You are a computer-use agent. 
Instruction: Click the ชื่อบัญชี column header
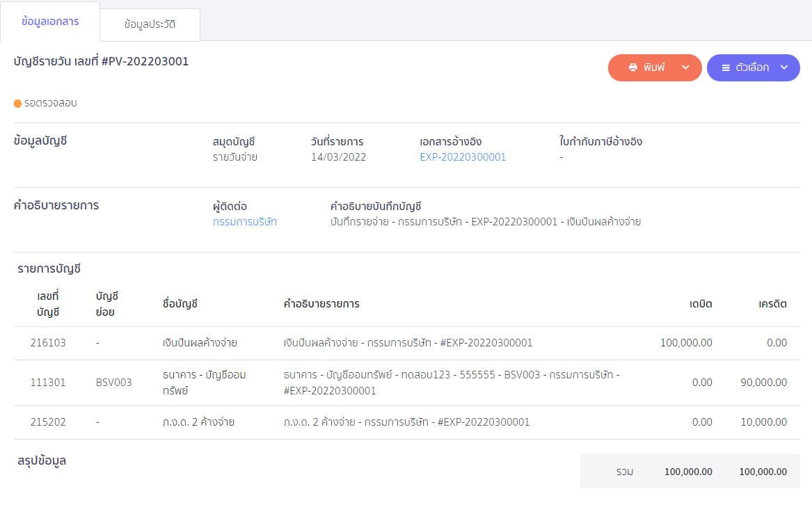(180, 304)
